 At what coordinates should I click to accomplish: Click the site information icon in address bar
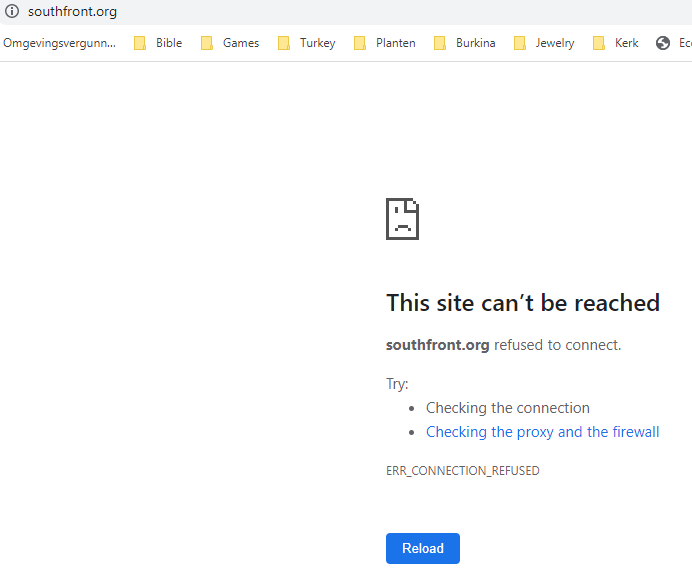(12, 11)
